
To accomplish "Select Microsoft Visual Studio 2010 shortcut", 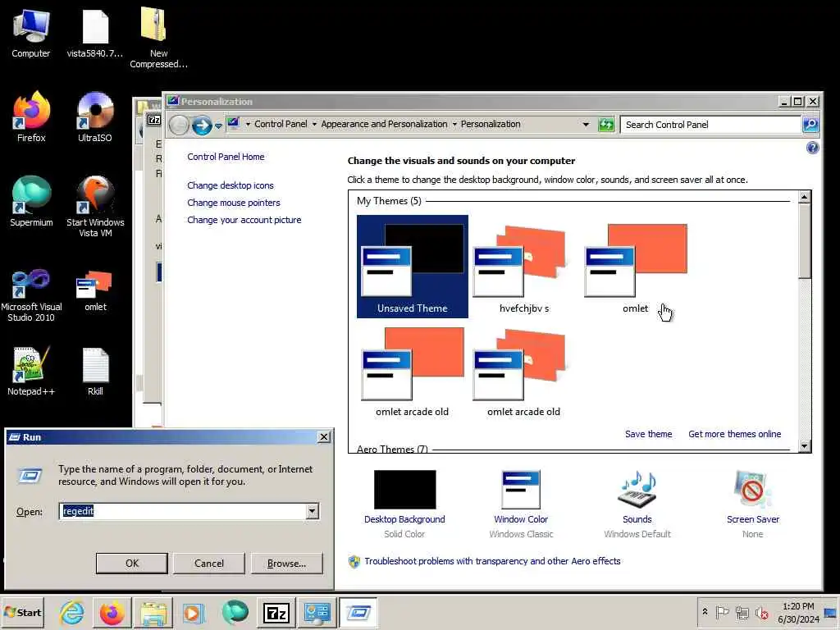I will point(31,294).
